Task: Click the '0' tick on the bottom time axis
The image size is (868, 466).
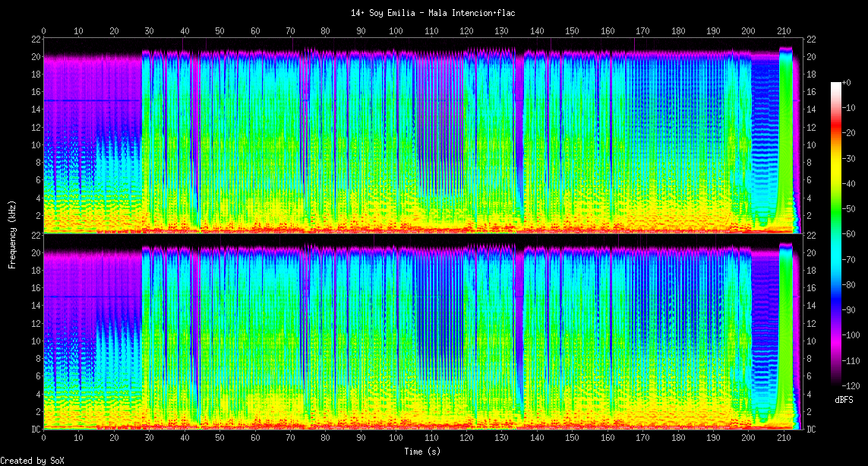Action: pos(44,439)
